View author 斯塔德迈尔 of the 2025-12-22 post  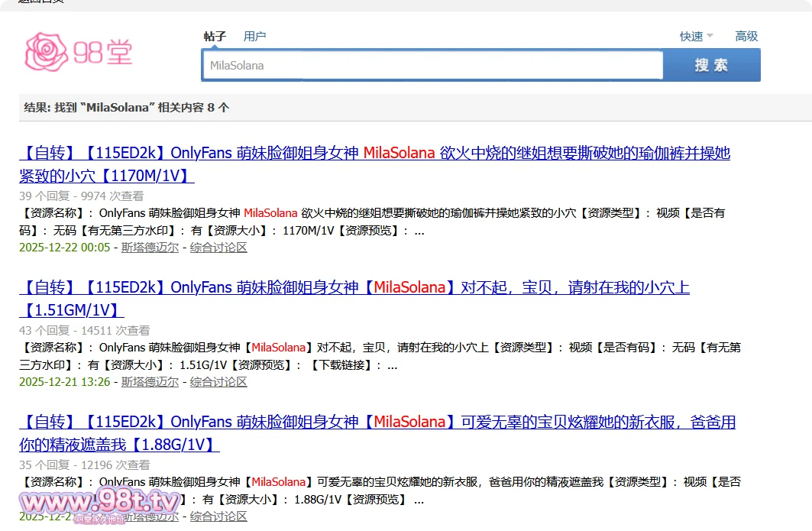click(150, 248)
